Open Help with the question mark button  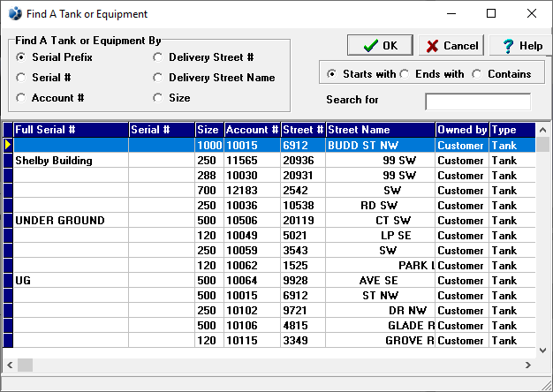pyautogui.click(x=517, y=46)
